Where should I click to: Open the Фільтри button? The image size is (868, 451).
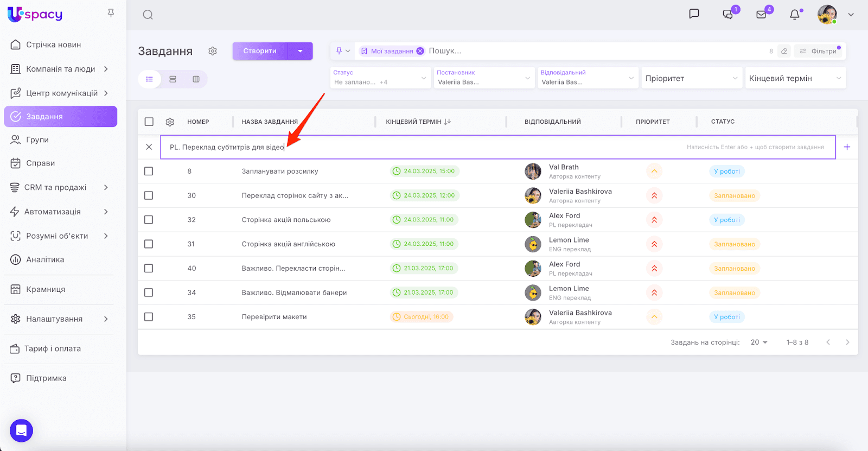[819, 51]
